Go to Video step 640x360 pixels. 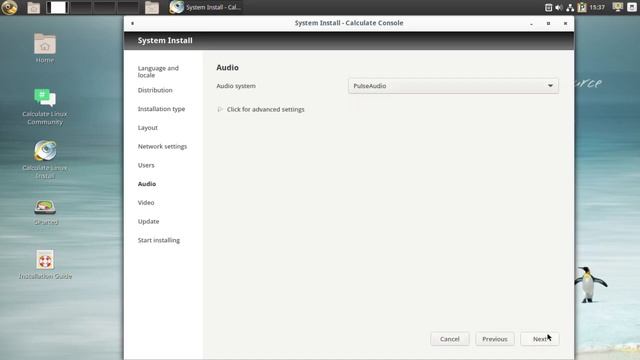click(146, 203)
